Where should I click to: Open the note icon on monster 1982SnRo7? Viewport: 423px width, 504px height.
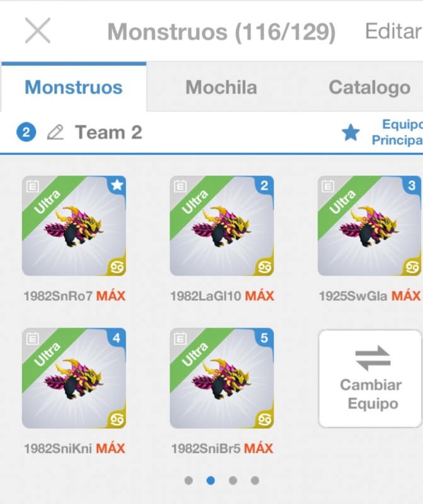click(x=32, y=186)
